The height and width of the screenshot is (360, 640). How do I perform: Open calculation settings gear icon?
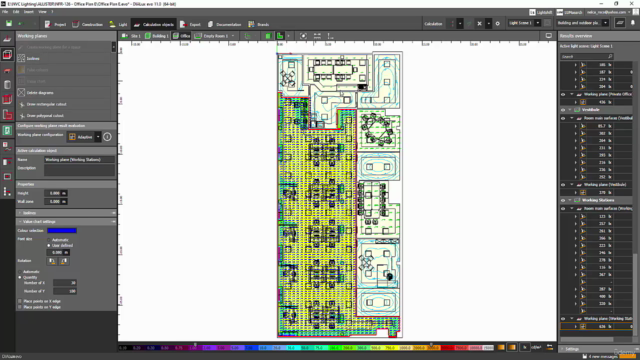(x=498, y=24)
